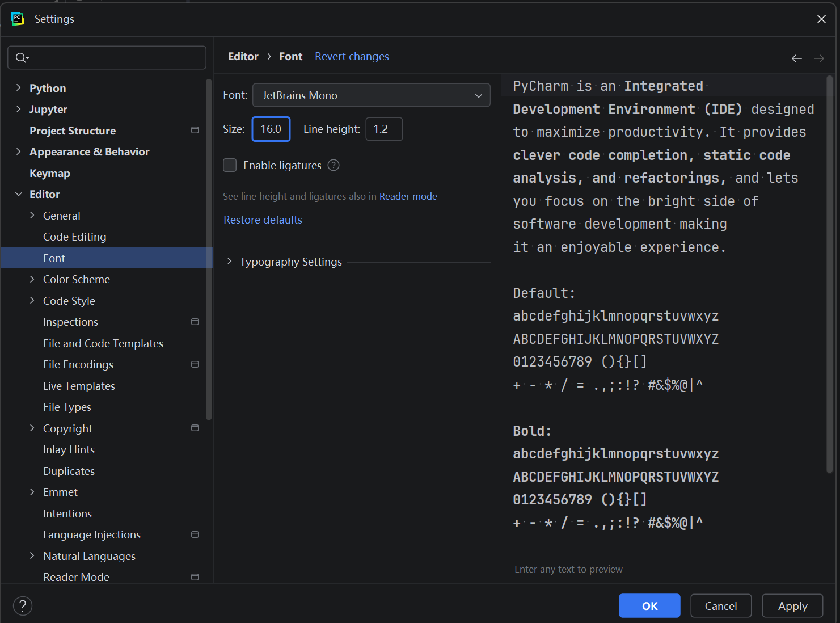
Task: Confirm with the OK button
Action: click(649, 606)
